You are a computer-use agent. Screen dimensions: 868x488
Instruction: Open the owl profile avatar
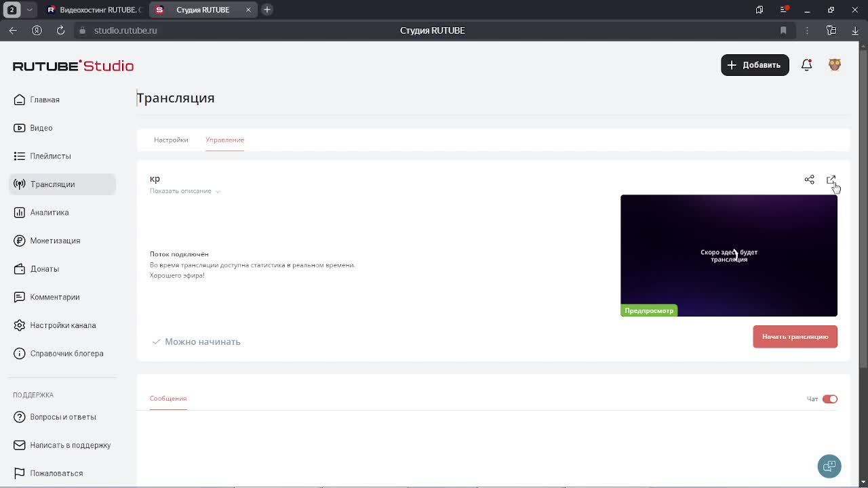835,65
